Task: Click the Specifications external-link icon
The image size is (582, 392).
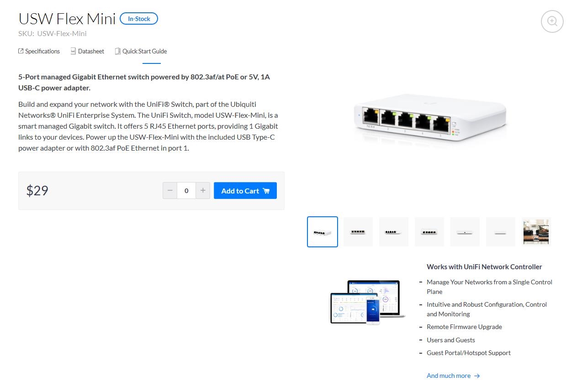Action: [x=21, y=51]
